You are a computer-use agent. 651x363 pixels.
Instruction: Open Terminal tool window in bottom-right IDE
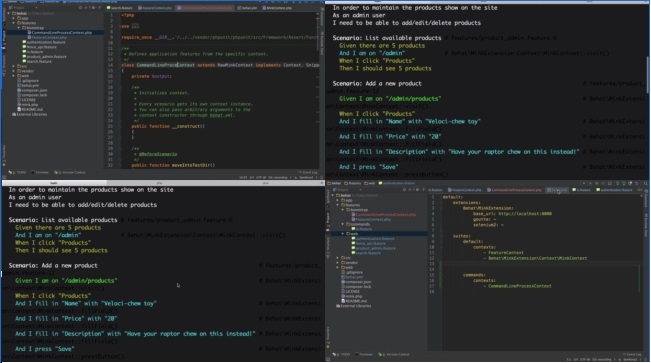coord(364,354)
